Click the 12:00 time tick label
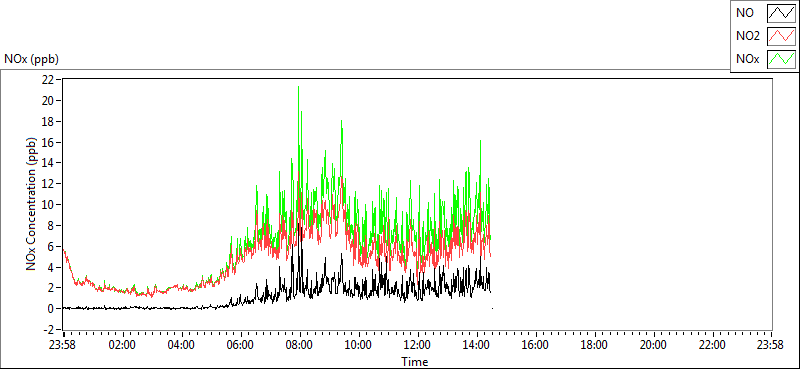Viewport: 800px width, 369px height. click(417, 345)
